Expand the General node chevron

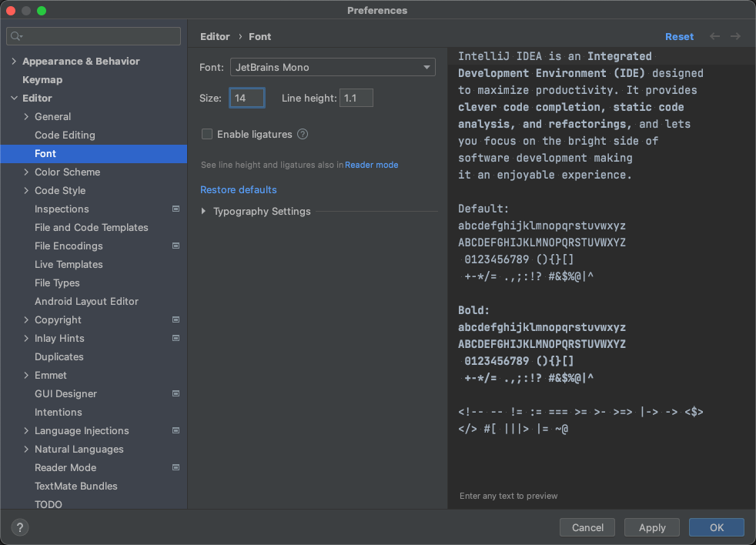26,117
